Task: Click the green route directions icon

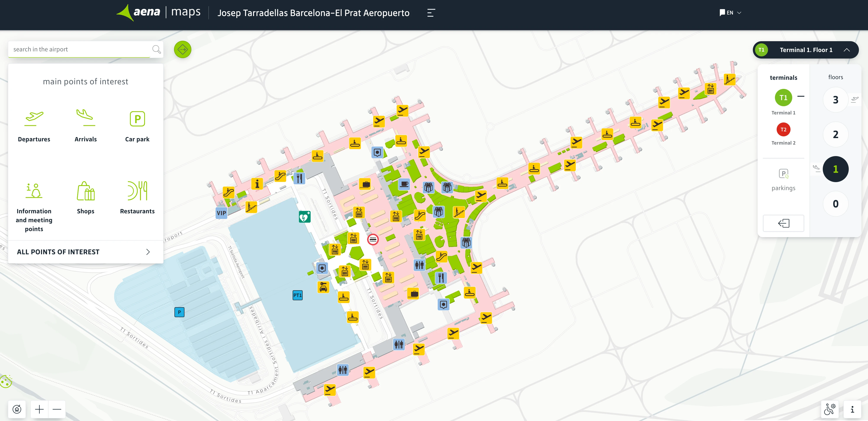Action: click(182, 50)
